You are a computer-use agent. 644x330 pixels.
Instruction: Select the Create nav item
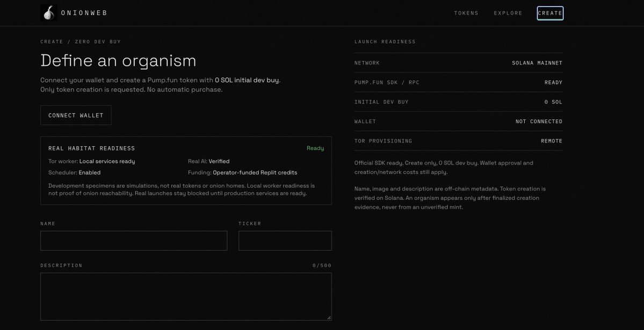pos(550,13)
